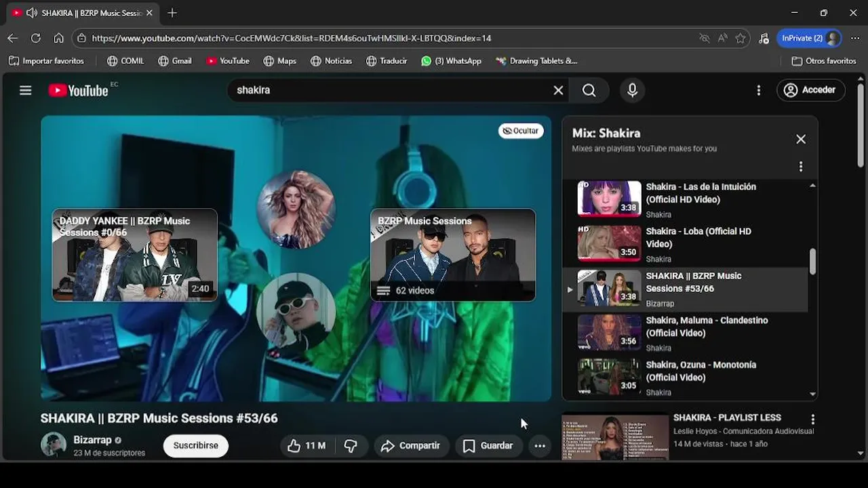Open tracking prevention eye icon
This screenshot has height=488, width=868.
[704, 38]
